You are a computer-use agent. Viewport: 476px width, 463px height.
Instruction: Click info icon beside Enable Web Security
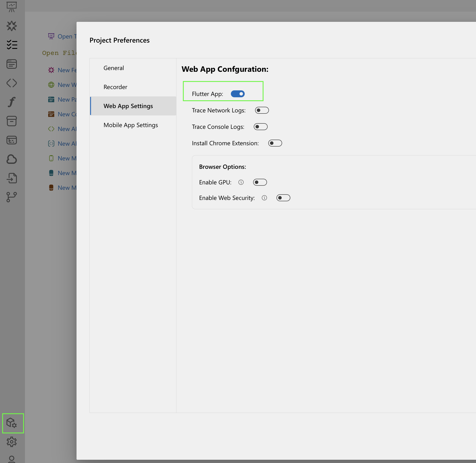(x=264, y=198)
